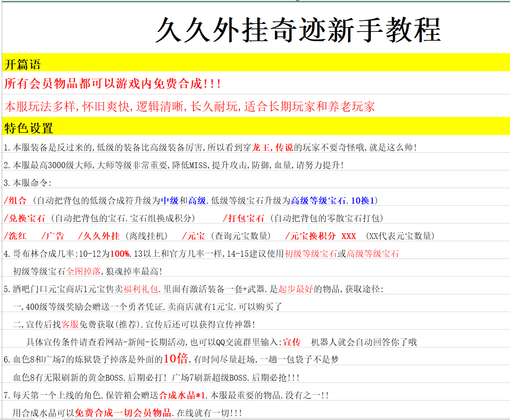Viewport: 510px width, 420px height.
Task: Click the red command /元宝 before (查询元宝数量)
Action: (193, 236)
